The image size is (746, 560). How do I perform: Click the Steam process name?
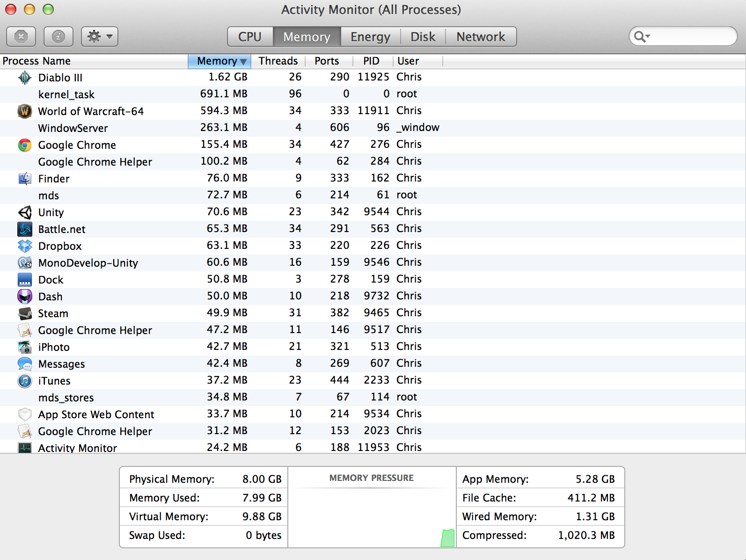(53, 313)
